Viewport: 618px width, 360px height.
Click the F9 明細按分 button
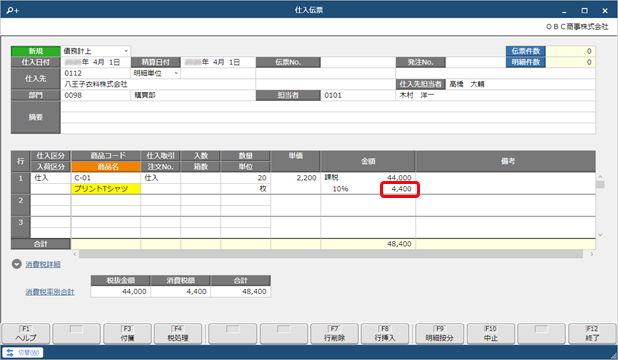(x=439, y=334)
